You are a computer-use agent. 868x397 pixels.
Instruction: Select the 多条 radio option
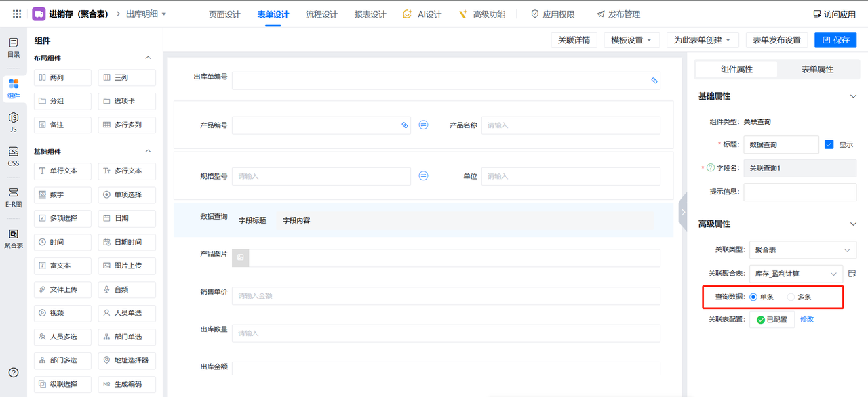pos(791,297)
